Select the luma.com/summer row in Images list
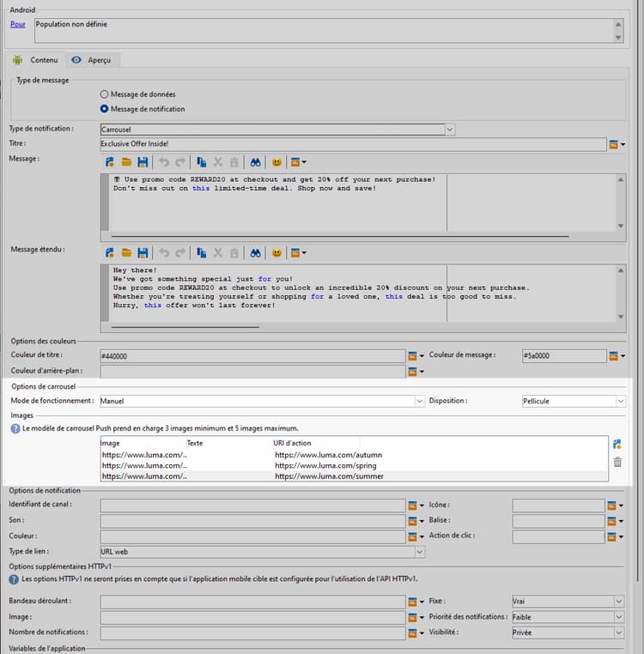Screen dimensions: 644x654 (x=329, y=475)
